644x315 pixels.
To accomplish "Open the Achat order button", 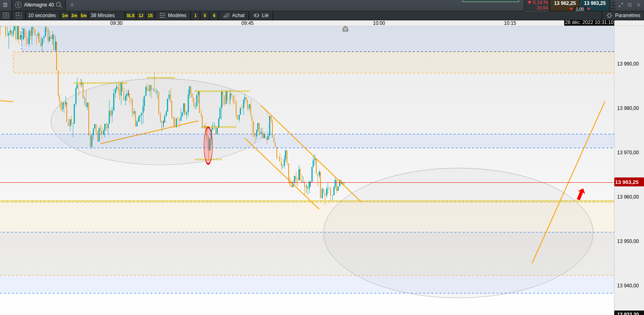I will [234, 15].
